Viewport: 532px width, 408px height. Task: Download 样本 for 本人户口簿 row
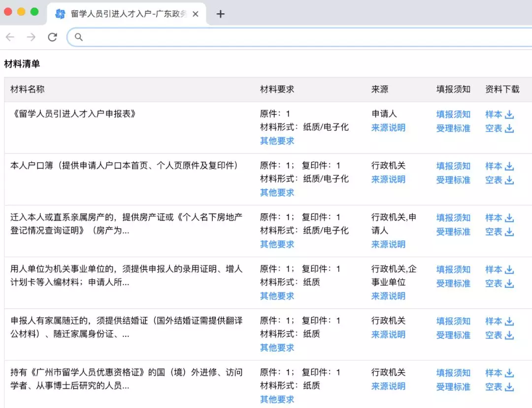[x=499, y=166]
